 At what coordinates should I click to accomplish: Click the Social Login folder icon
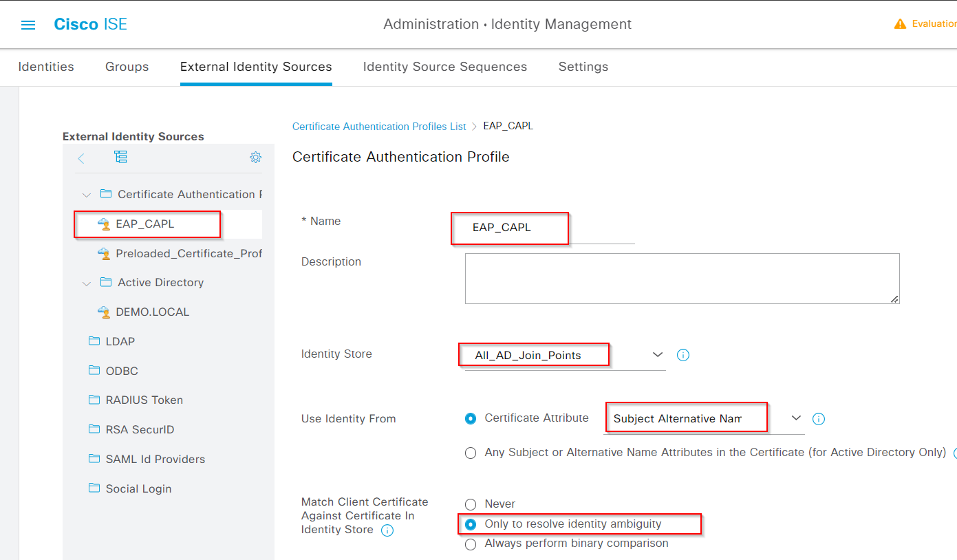[94, 488]
